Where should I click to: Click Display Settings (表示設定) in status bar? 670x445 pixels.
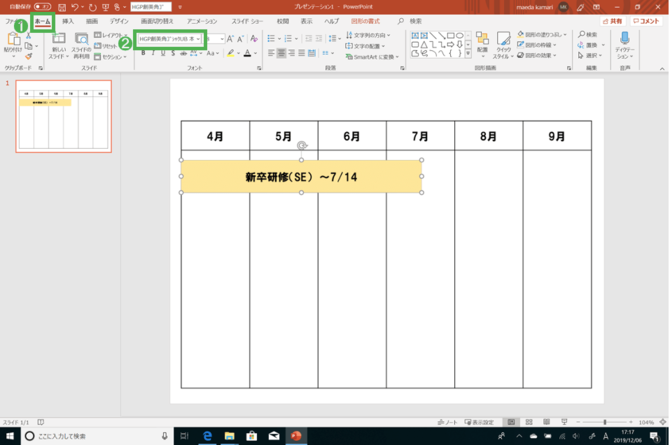coord(479,422)
